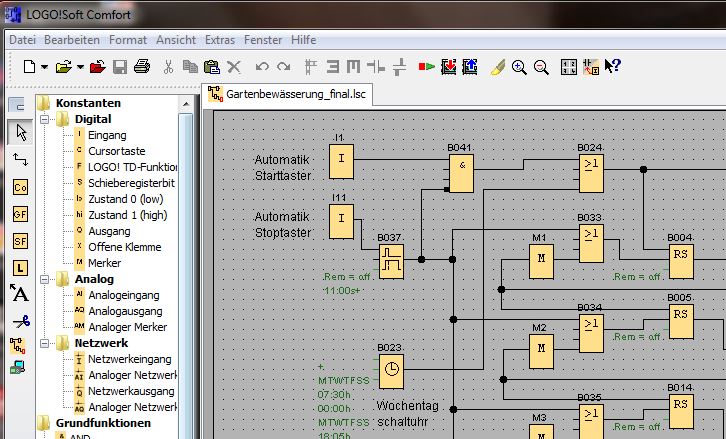
Task: Click the Zoom out magnifier icon
Action: click(541, 67)
